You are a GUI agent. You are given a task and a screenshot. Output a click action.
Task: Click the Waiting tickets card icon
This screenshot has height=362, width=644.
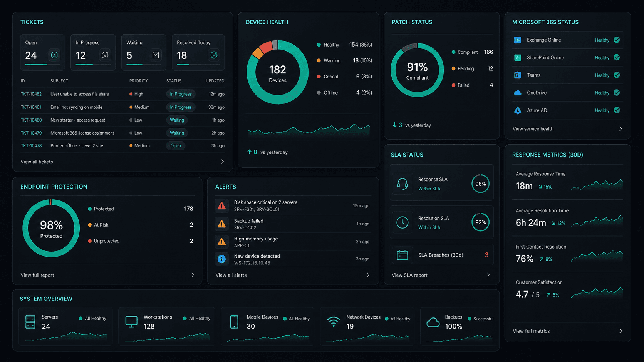[156, 55]
